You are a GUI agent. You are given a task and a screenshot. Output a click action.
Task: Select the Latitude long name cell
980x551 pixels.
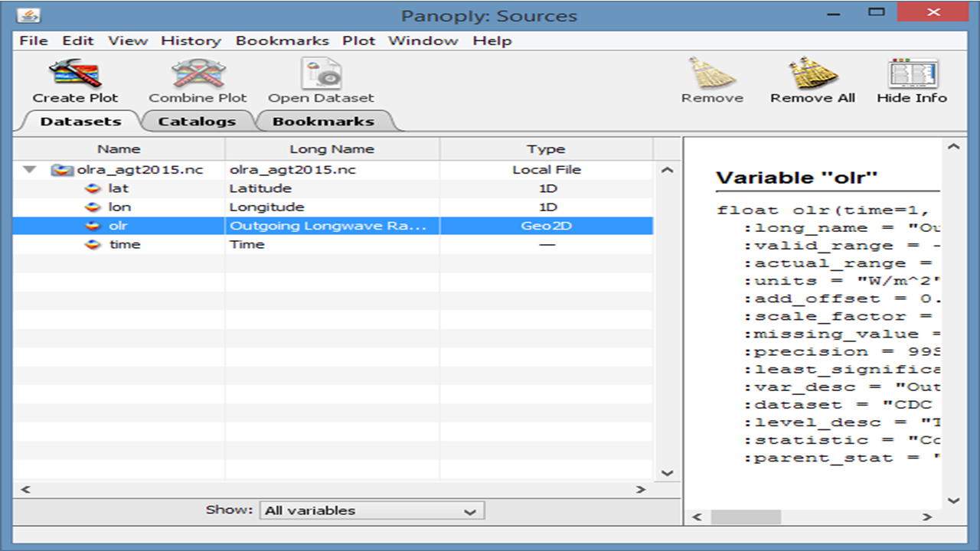332,188
